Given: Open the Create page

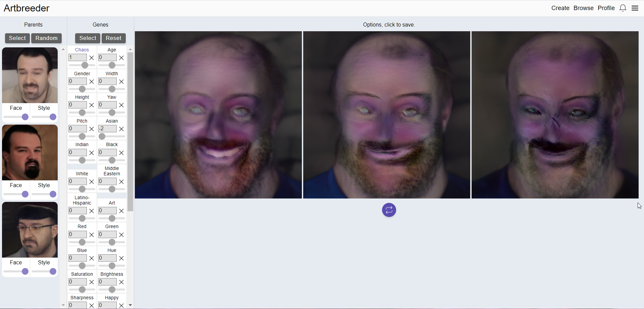Looking at the screenshot, I should pos(560,8).
